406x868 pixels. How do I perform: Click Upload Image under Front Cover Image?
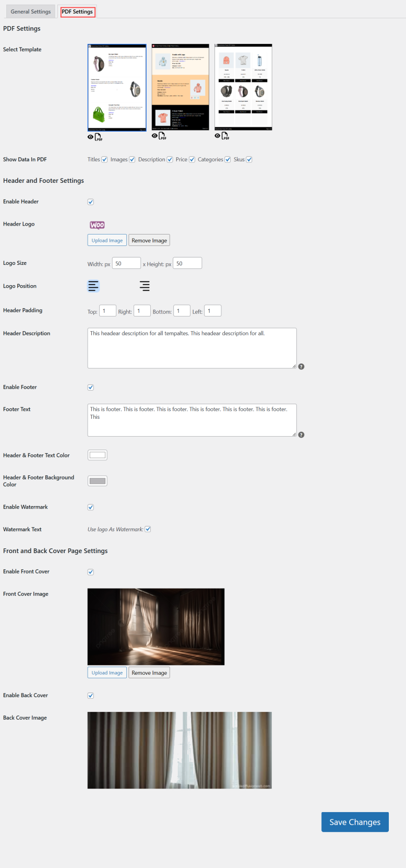click(x=107, y=673)
